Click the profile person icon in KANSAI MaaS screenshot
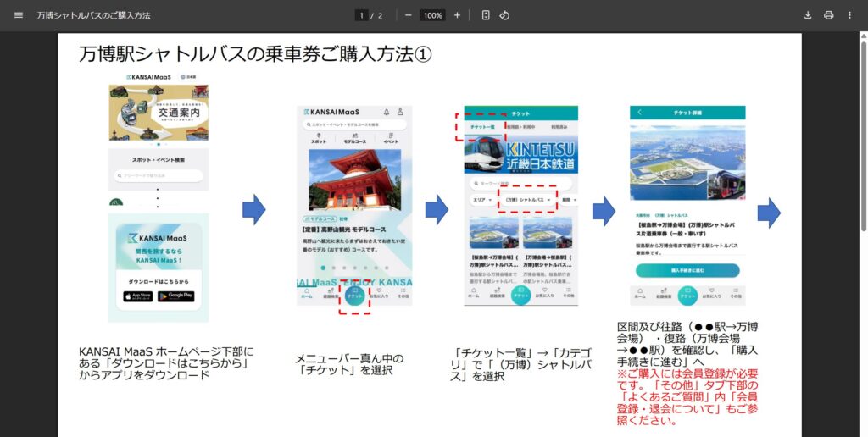The width and height of the screenshot is (868, 437). click(x=400, y=112)
